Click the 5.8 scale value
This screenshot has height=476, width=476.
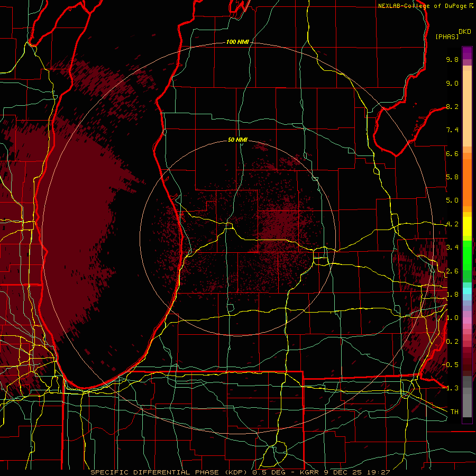click(452, 177)
